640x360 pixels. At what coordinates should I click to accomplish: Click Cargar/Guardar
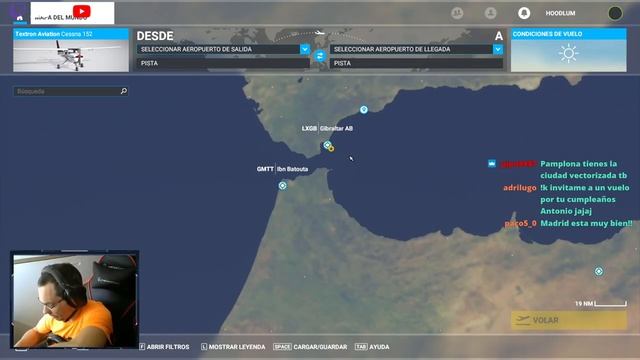click(310, 347)
